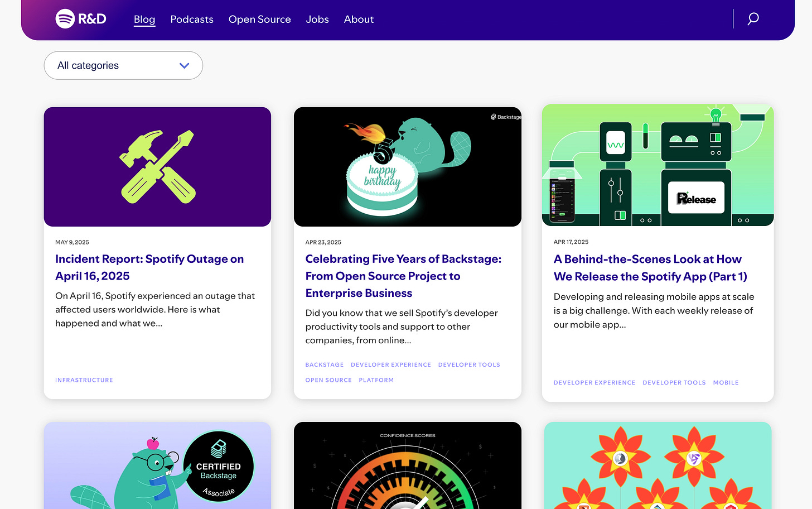The image size is (812, 509).
Task: Read Incident Report: Spotify Outage article
Action: tap(149, 267)
